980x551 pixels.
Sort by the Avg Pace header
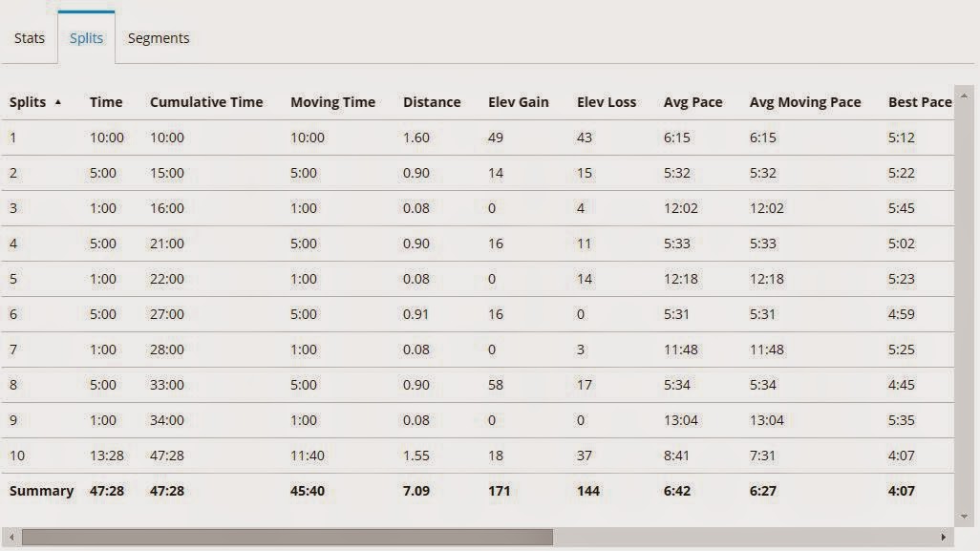tap(693, 102)
